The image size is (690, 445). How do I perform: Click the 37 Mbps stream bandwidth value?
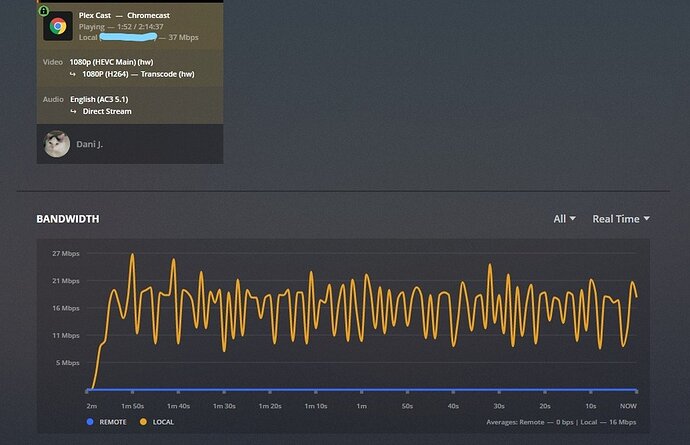[184, 37]
